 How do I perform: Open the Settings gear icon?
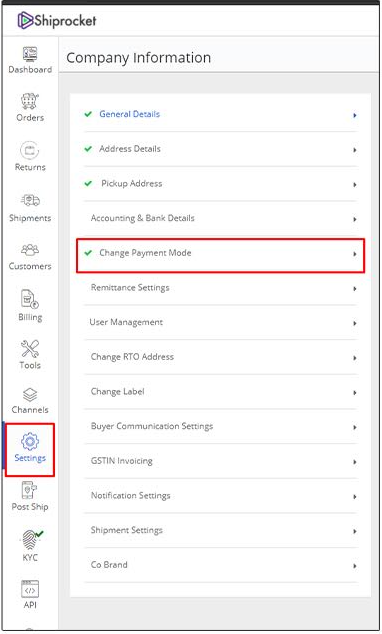[x=30, y=442]
